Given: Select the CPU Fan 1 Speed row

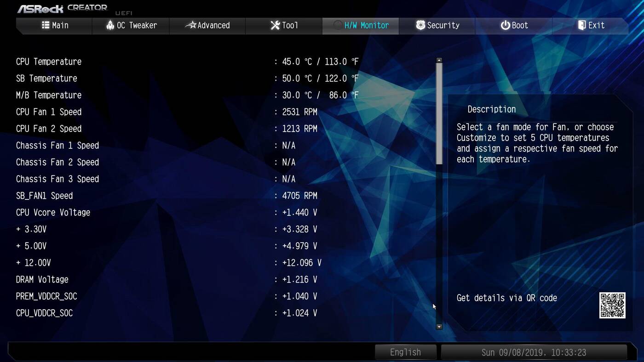Looking at the screenshot, I should pyautogui.click(x=49, y=112).
